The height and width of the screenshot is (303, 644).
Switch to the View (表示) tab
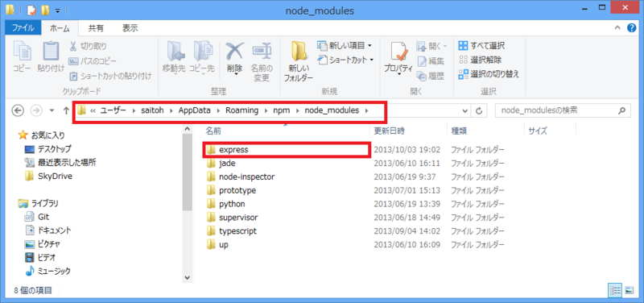130,28
